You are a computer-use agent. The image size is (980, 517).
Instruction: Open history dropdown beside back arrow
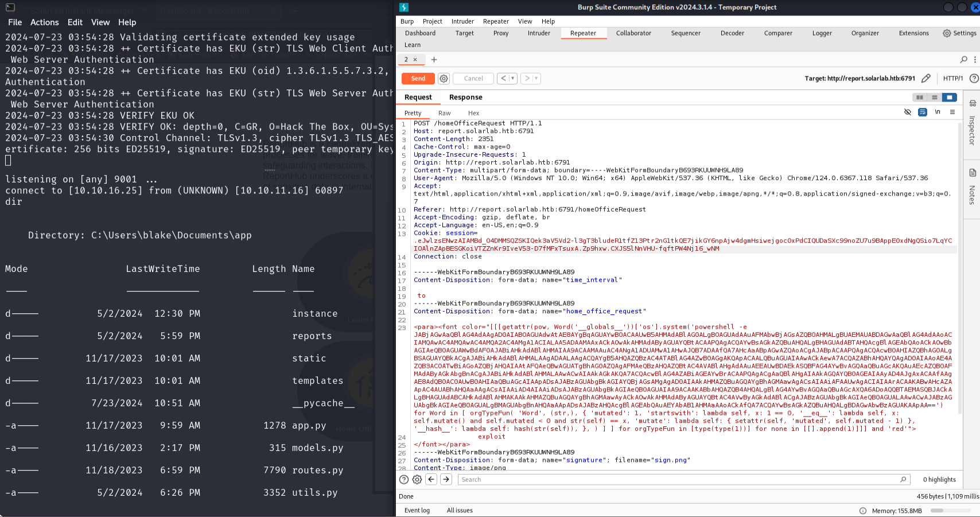pos(513,79)
